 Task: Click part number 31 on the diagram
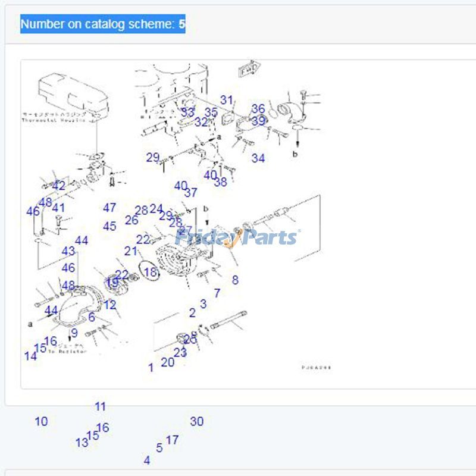click(x=227, y=100)
